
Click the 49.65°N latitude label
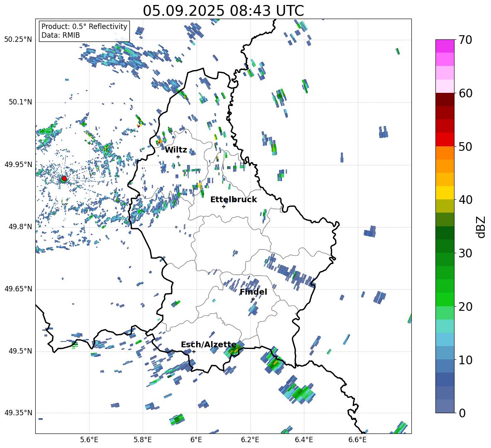tap(18, 289)
